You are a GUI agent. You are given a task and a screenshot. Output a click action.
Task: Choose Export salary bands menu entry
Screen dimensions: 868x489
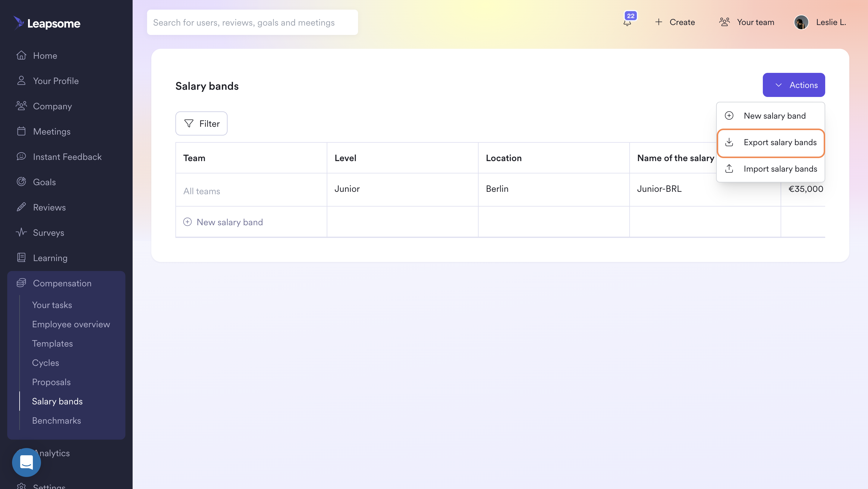[x=770, y=143]
